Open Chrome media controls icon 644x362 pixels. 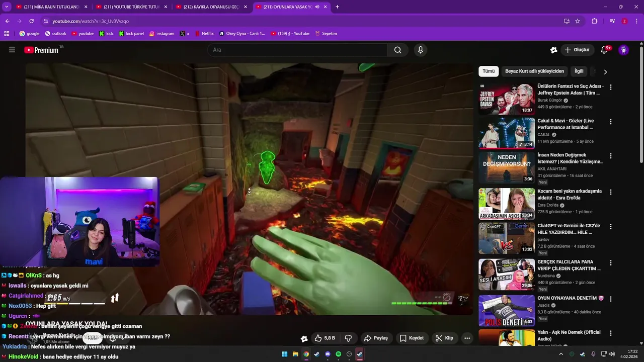[612, 21]
